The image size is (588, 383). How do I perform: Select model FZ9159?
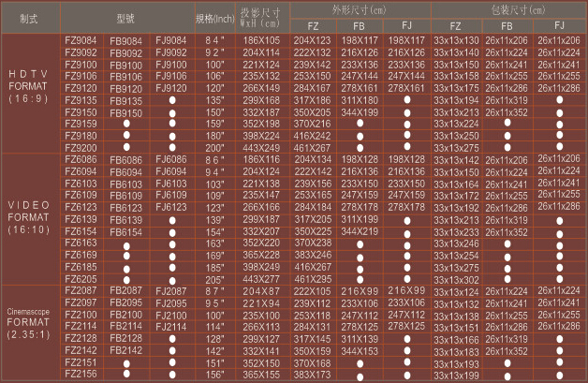pyautogui.click(x=81, y=124)
